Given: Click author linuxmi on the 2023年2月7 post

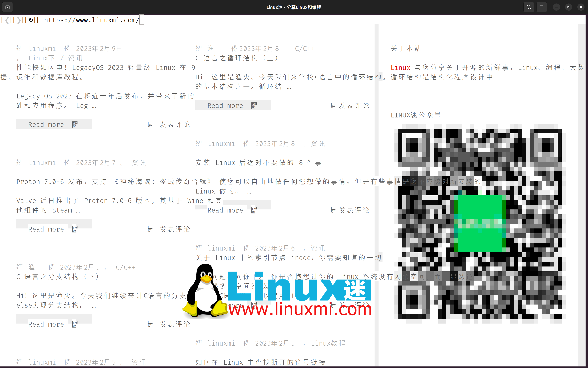Looking at the screenshot, I should pos(42,163).
